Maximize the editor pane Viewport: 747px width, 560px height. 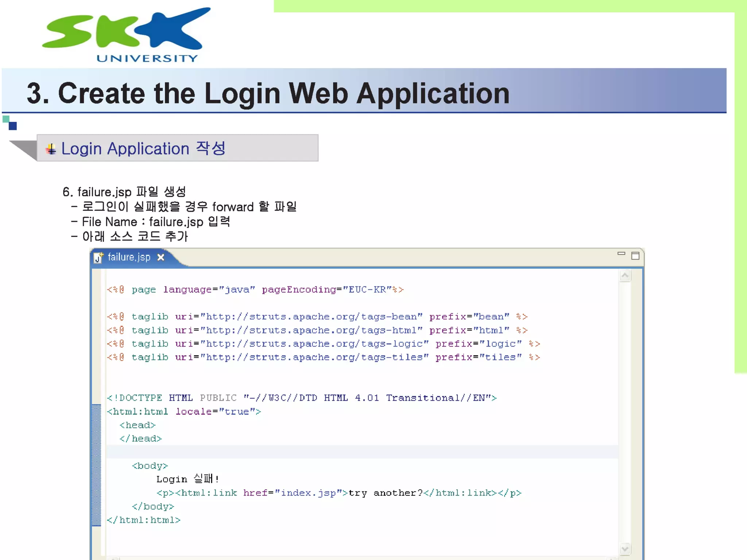635,256
